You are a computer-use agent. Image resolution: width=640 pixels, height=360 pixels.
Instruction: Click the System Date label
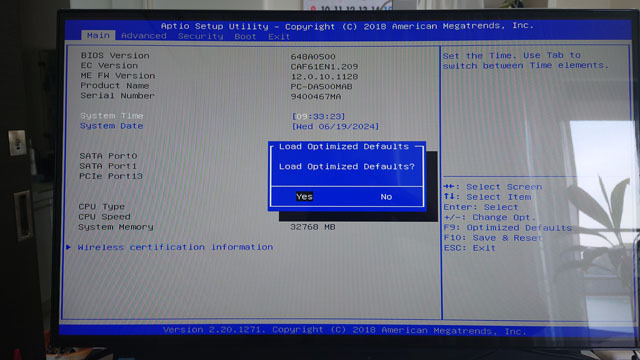[111, 126]
